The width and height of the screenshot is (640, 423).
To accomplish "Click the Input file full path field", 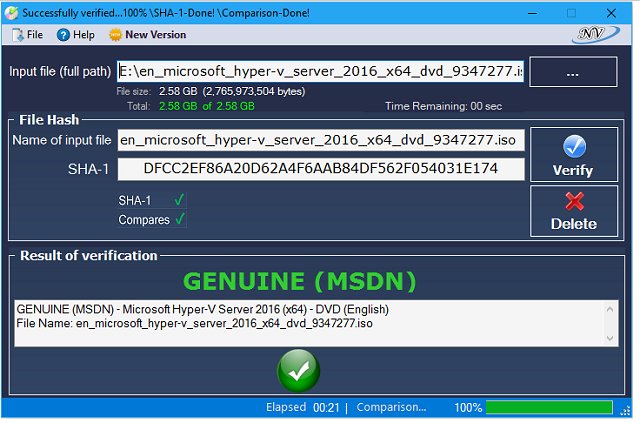I will point(320,71).
